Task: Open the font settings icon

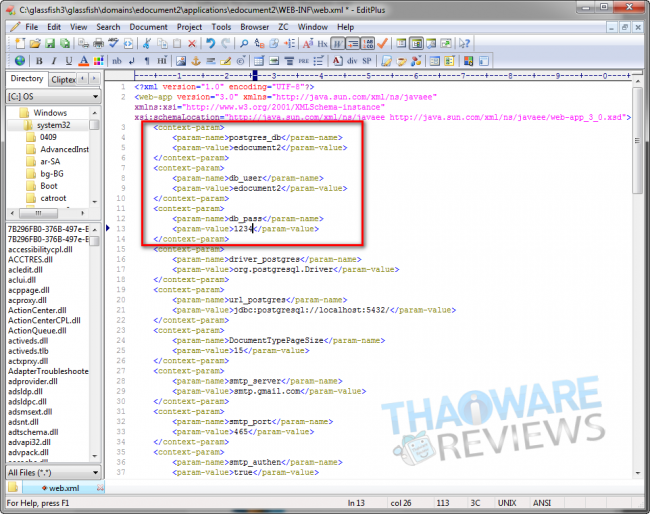Action: click(x=308, y=43)
